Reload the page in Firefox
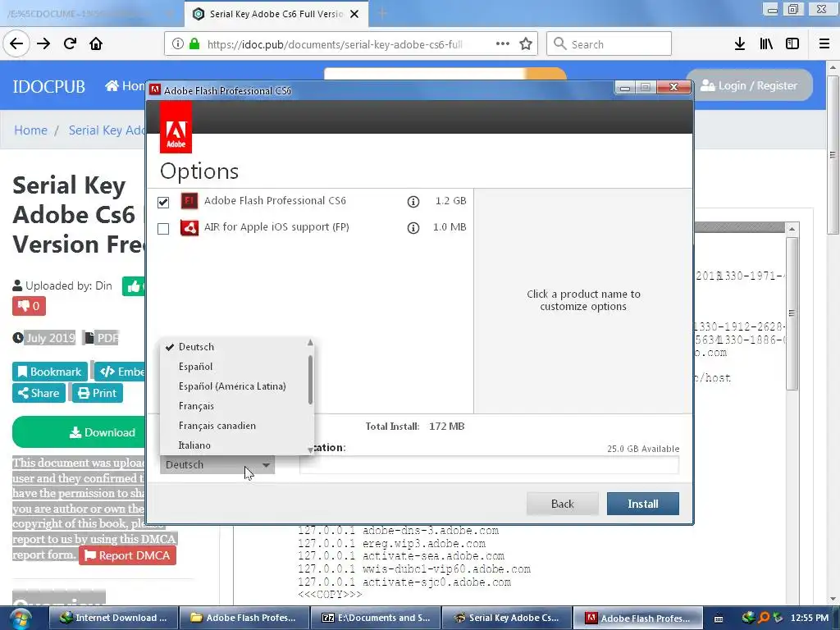Image resolution: width=840 pixels, height=630 pixels. (70, 43)
